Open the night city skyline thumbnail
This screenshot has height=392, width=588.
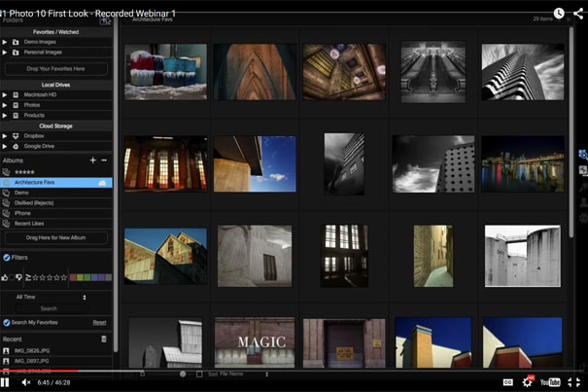(523, 164)
